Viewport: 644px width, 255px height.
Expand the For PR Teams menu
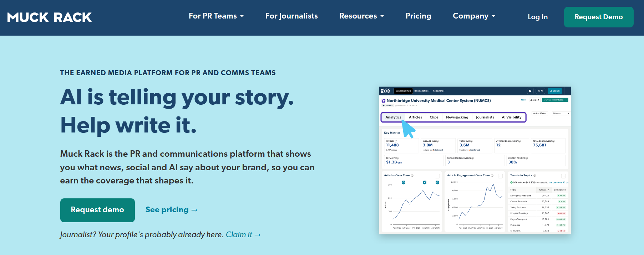coord(216,16)
